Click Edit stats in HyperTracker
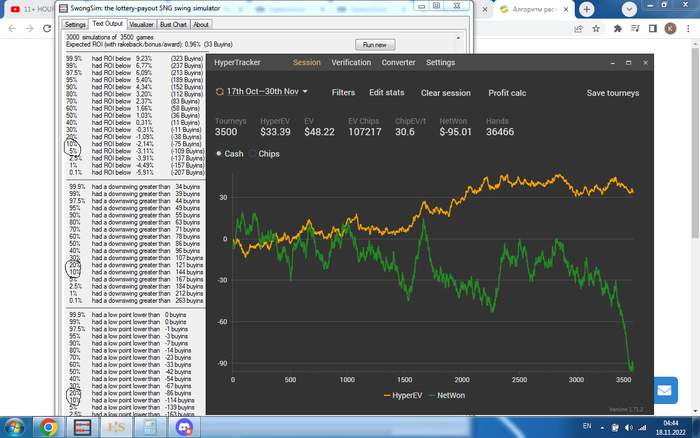This screenshot has height=438, width=700. [x=387, y=92]
